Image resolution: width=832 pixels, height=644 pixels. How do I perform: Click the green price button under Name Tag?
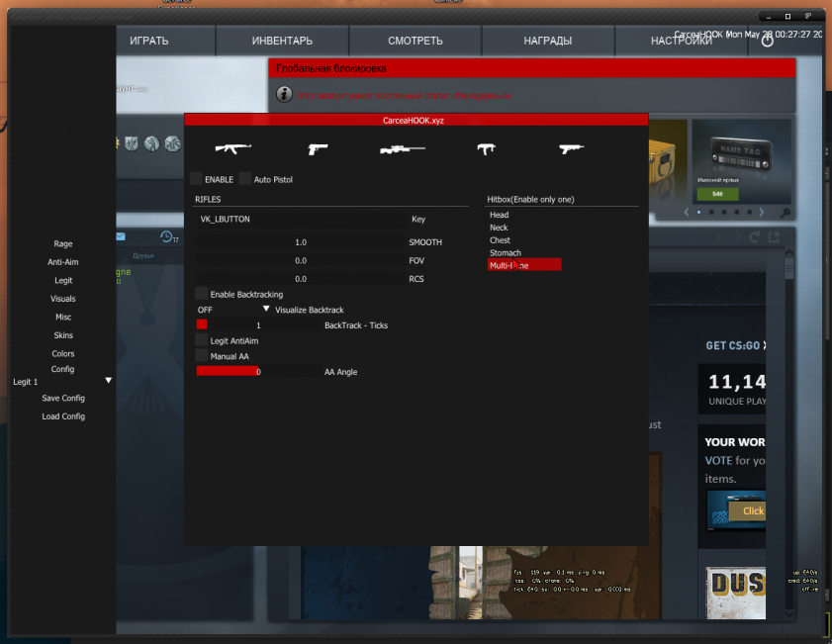717,194
